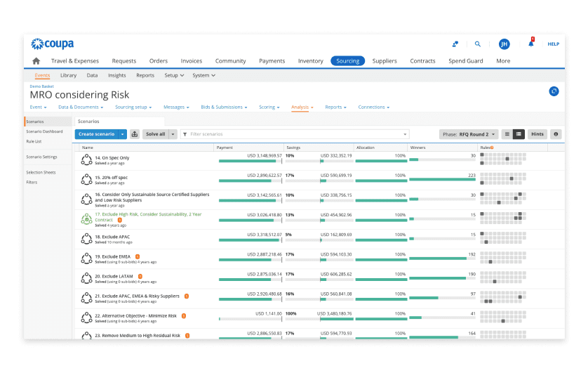
Task: Open notifications bell icon
Action: pos(530,44)
